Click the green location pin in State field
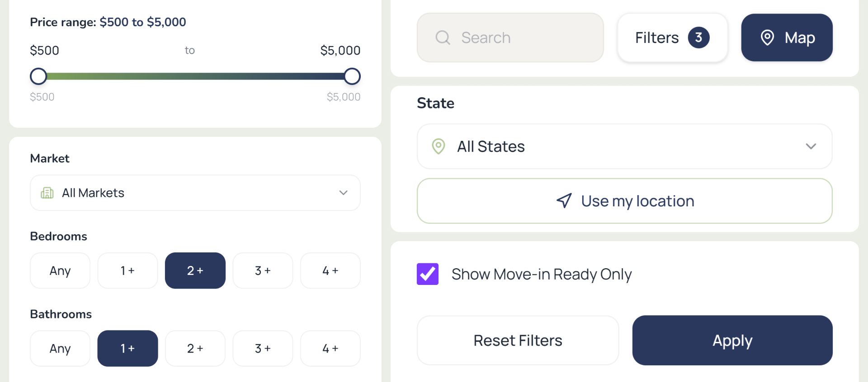This screenshot has width=868, height=382. tap(438, 146)
